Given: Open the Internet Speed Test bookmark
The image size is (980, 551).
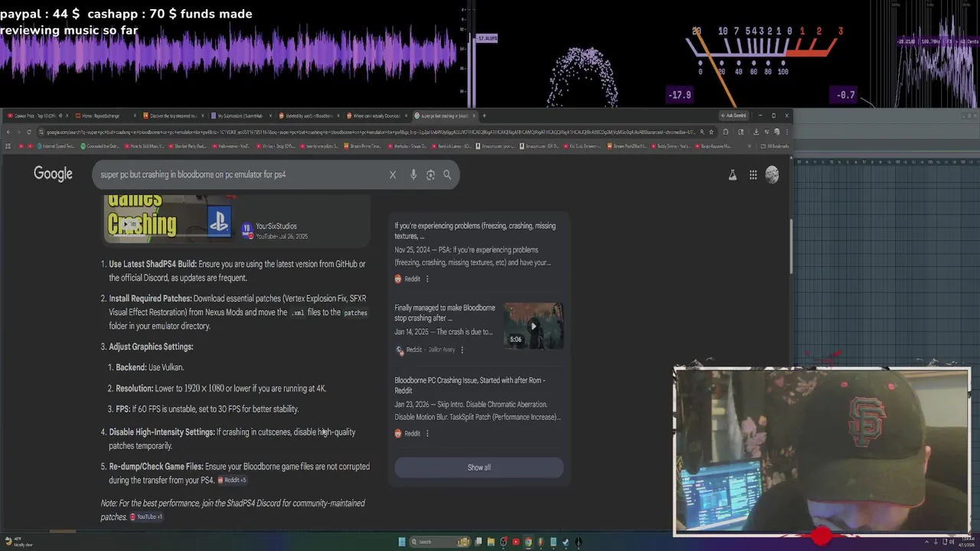Looking at the screenshot, I should coord(55,146).
